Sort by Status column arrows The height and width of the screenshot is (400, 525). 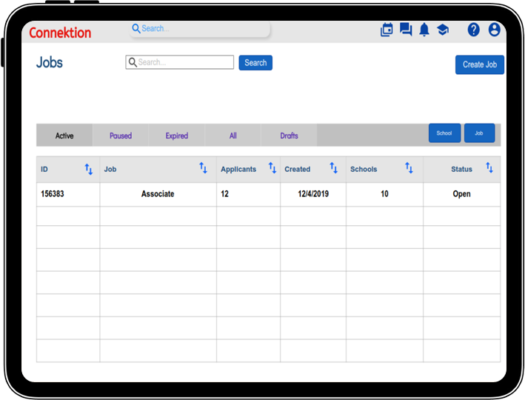point(490,167)
